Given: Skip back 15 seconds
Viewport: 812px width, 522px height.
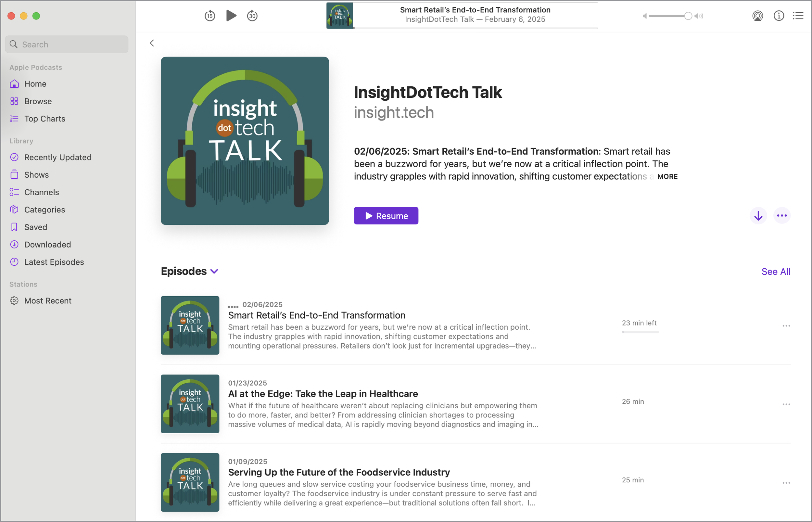Looking at the screenshot, I should pos(210,16).
